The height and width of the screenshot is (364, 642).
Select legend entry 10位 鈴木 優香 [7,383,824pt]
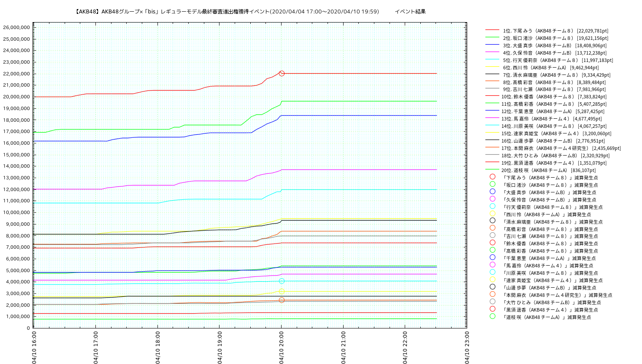pyautogui.click(x=554, y=97)
